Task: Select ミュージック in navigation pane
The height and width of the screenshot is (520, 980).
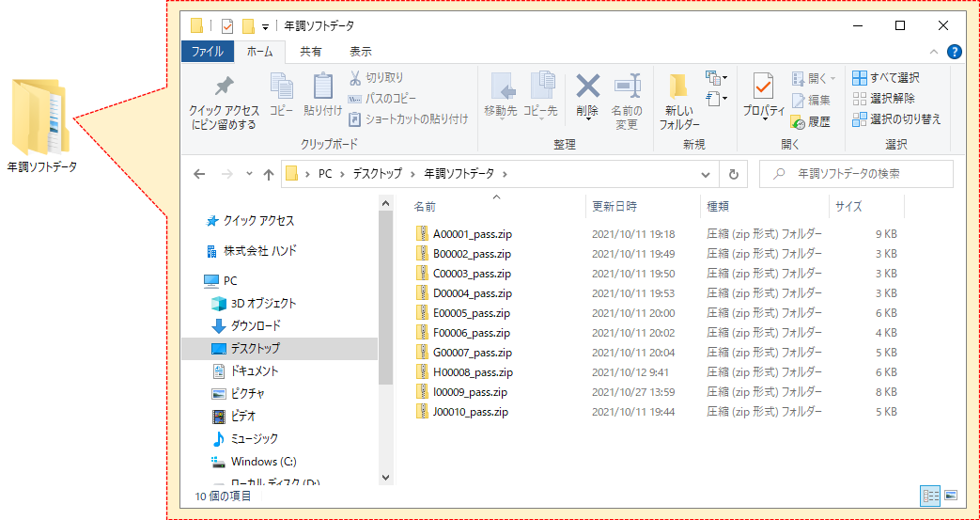Action: pyautogui.click(x=245, y=438)
